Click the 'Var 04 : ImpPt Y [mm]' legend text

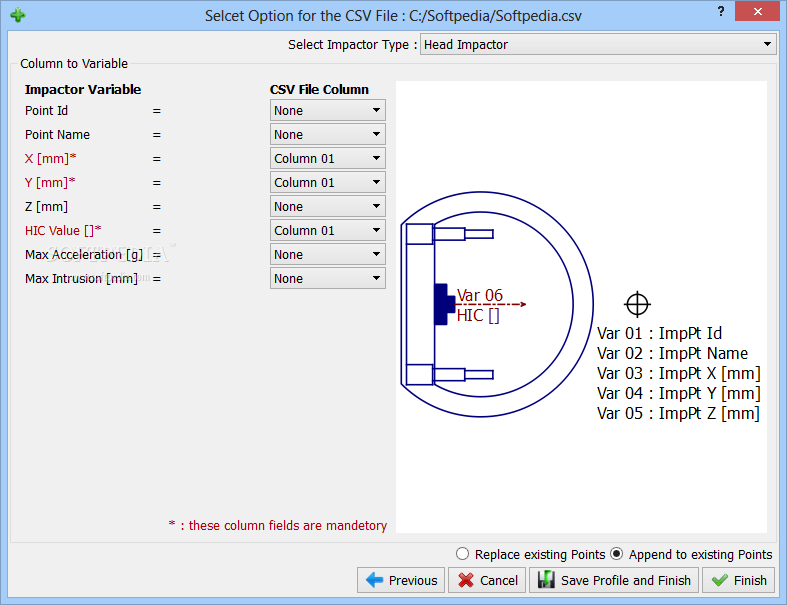[679, 394]
